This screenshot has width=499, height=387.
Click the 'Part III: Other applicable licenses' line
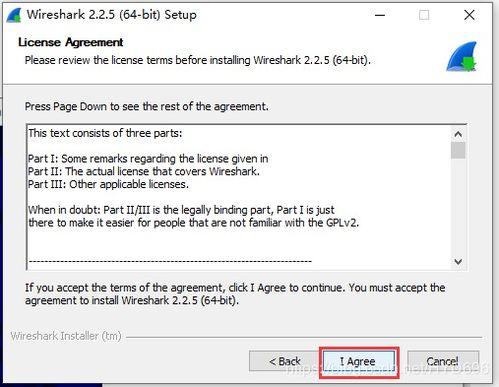pos(108,184)
